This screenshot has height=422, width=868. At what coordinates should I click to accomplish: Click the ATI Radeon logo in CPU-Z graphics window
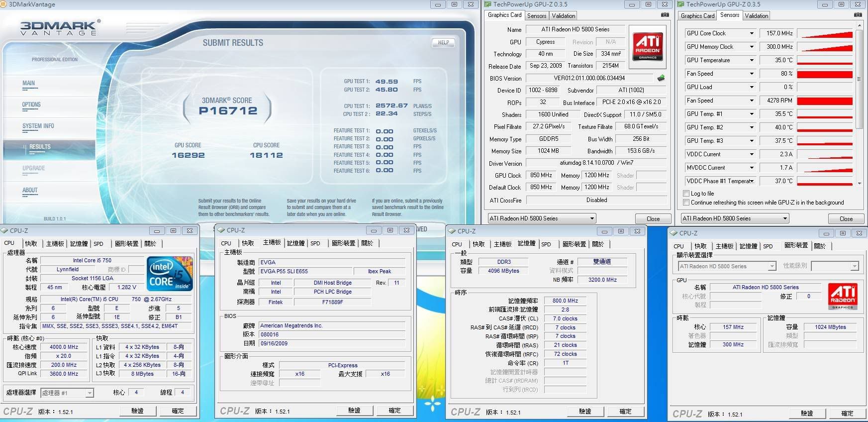point(843,297)
